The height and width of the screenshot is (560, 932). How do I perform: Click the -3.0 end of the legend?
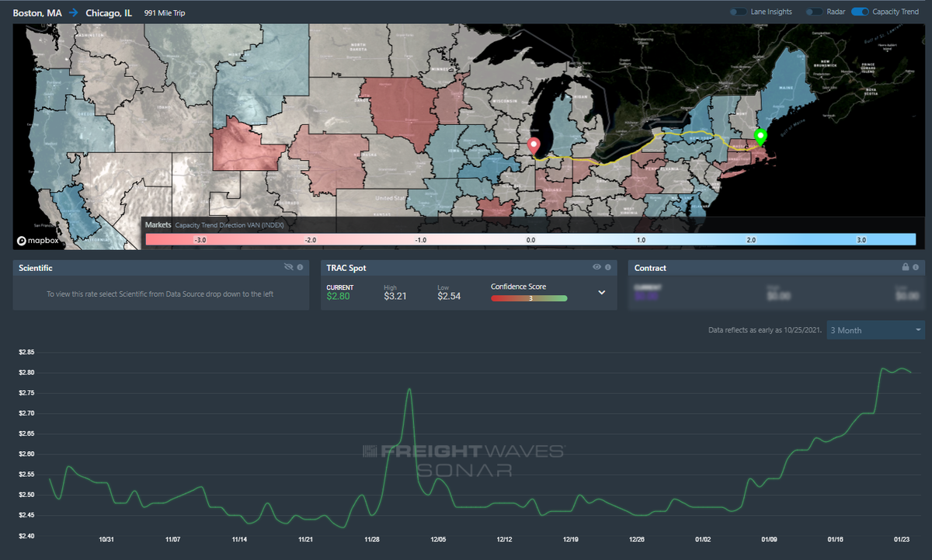[200, 241]
